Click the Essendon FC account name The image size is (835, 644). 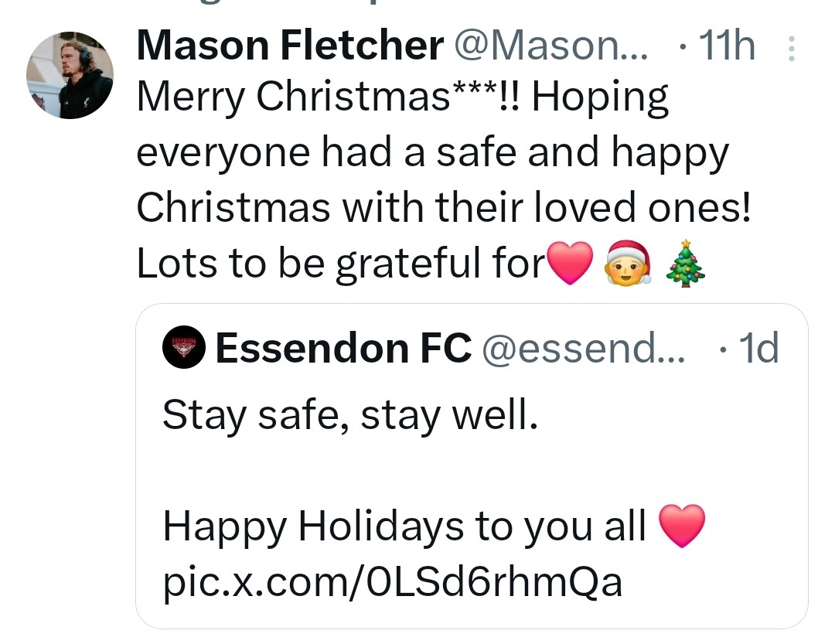343,348
